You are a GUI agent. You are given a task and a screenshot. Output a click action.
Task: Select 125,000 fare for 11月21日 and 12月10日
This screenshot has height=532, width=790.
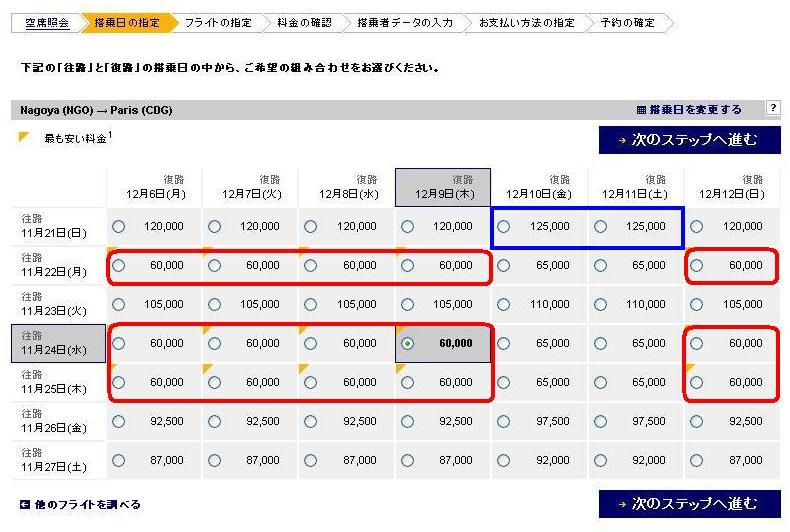coord(504,227)
